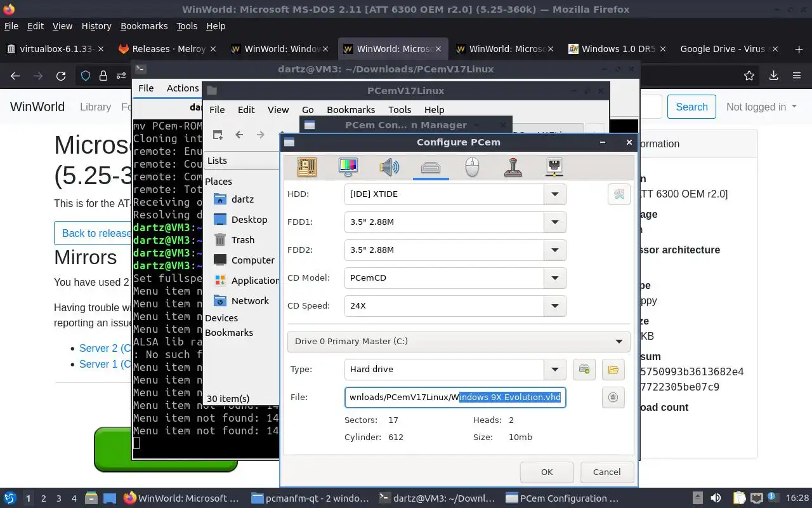Click the taskbar clock 16:28
The width and height of the screenshot is (812, 508).
point(798,498)
